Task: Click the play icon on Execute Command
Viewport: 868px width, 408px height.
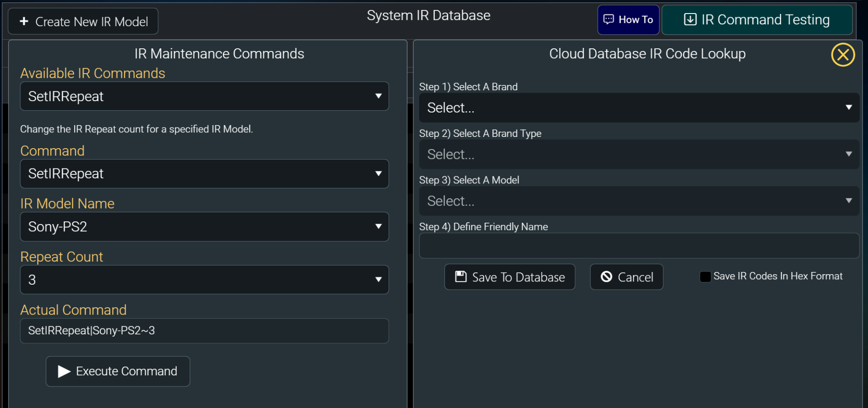Action: pos(64,371)
